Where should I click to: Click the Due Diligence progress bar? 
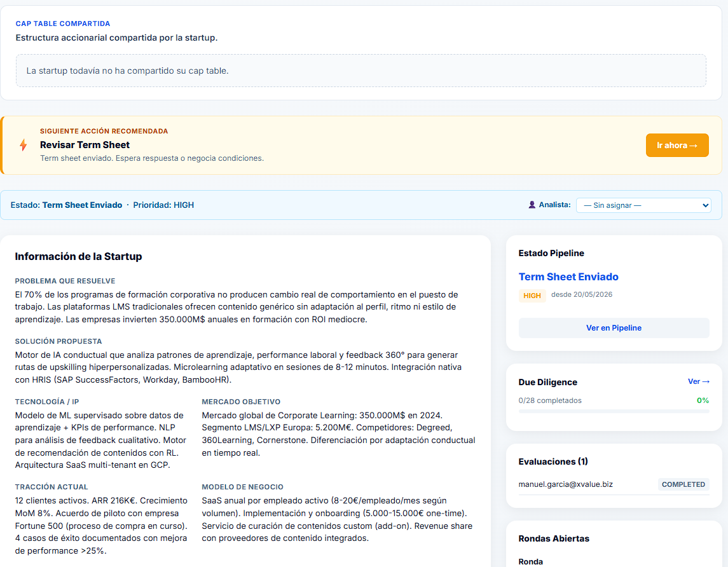point(614,411)
